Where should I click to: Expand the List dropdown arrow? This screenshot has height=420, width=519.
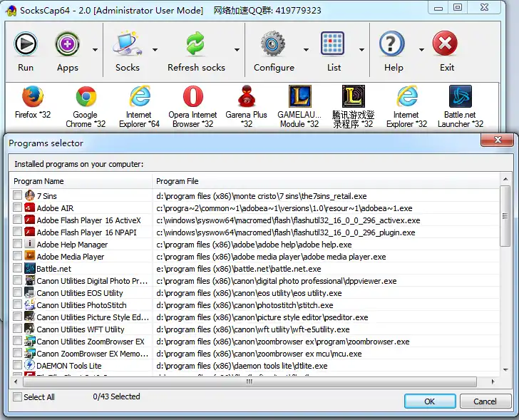pos(361,50)
